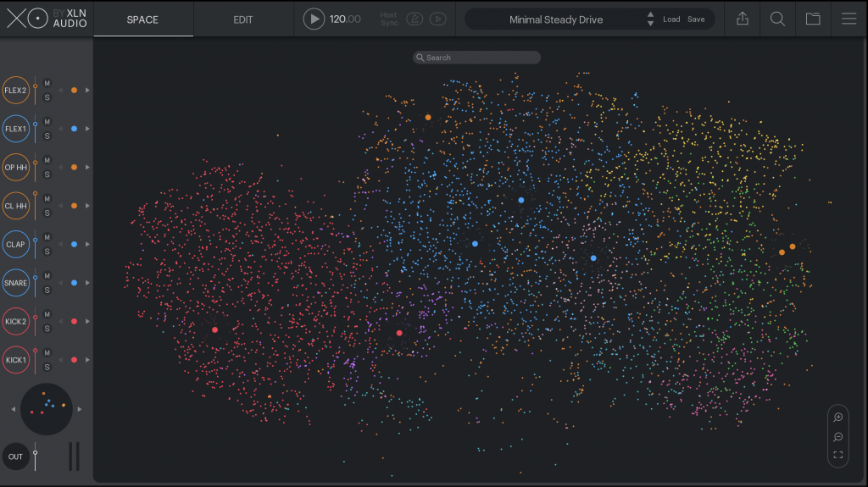Click the KICK2 channel pad
This screenshot has width=868, height=487.
pyautogui.click(x=15, y=322)
